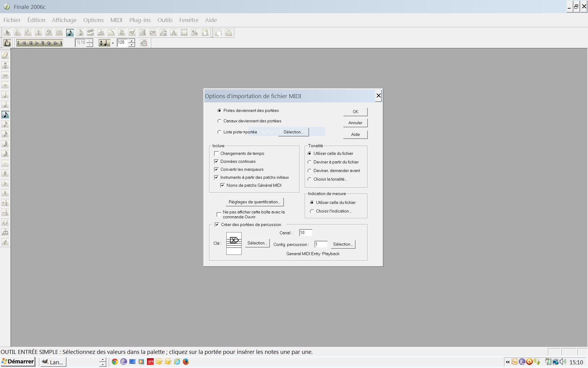Open the MIDI menu
588x368 pixels.
pos(115,20)
